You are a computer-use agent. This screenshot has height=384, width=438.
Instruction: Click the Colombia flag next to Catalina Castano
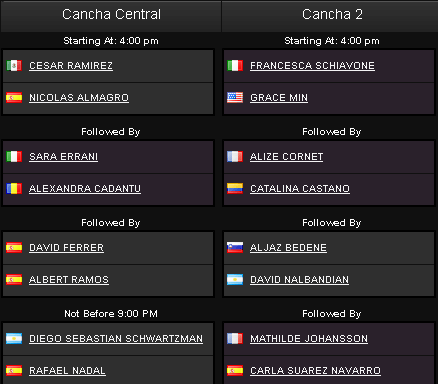235,188
